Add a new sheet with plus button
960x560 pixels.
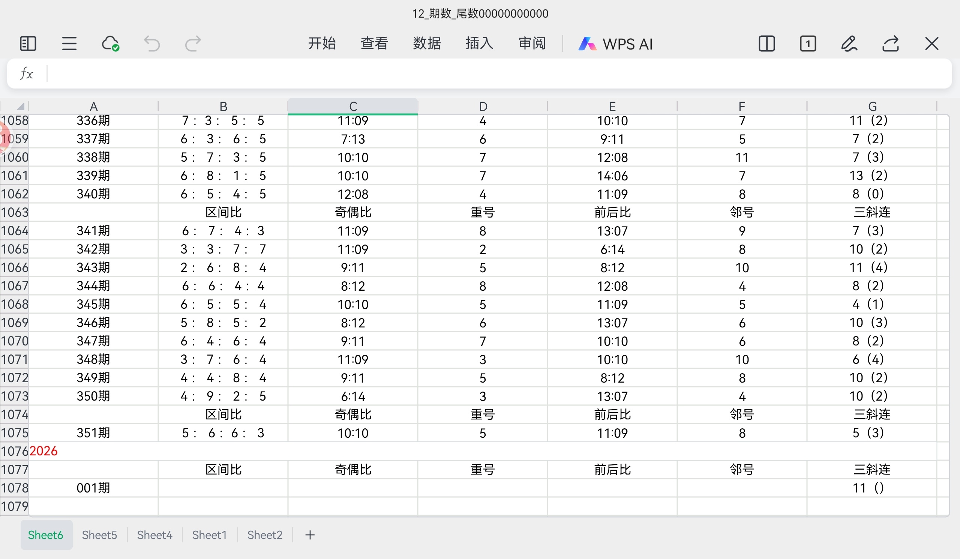click(x=310, y=535)
